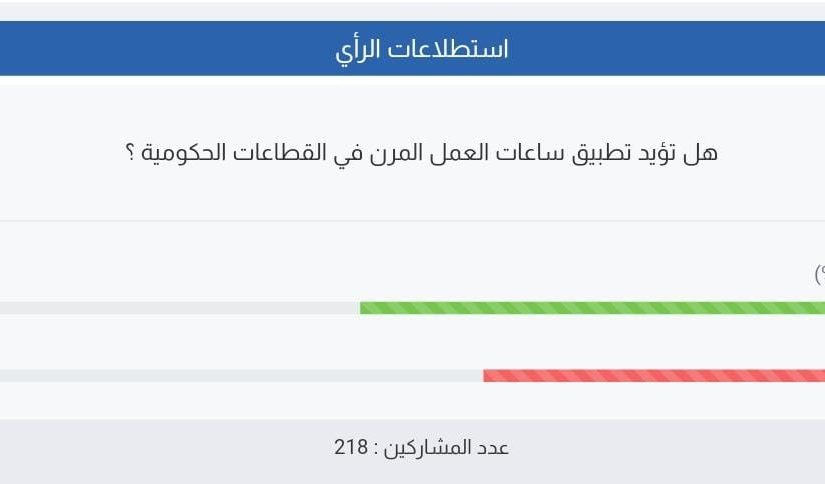Click the left tip of the green fill
825x484 pixels.
tap(362, 308)
